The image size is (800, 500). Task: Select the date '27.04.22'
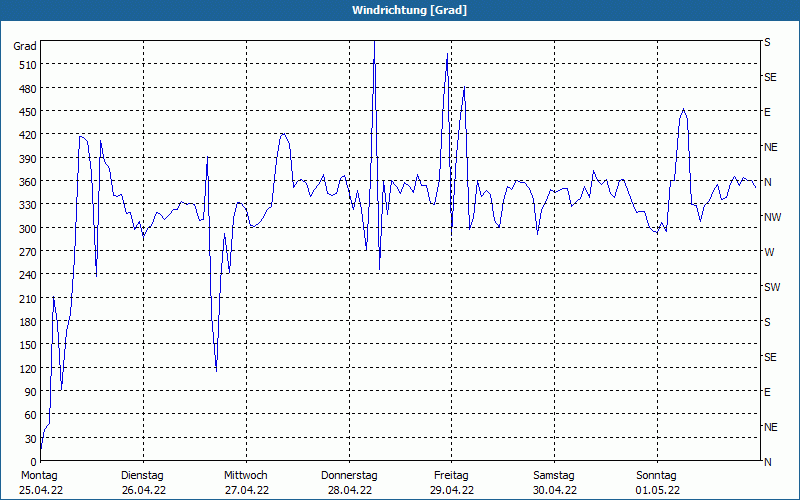coord(246,490)
